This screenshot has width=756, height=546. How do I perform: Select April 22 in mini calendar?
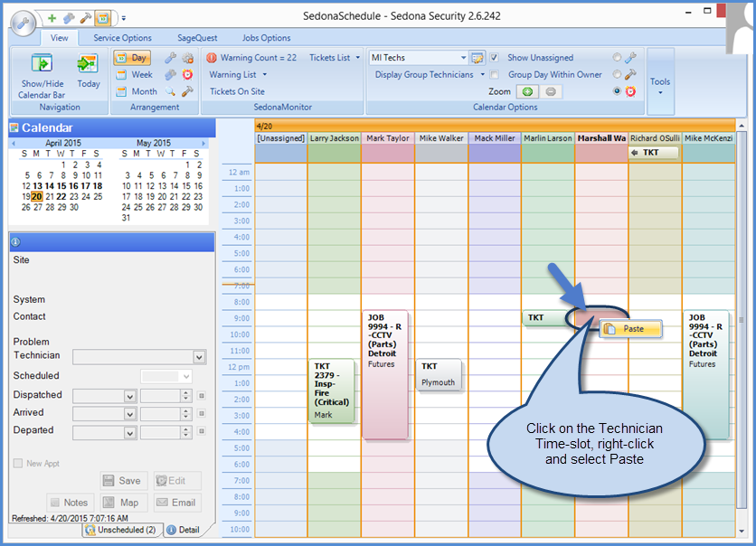click(61, 197)
